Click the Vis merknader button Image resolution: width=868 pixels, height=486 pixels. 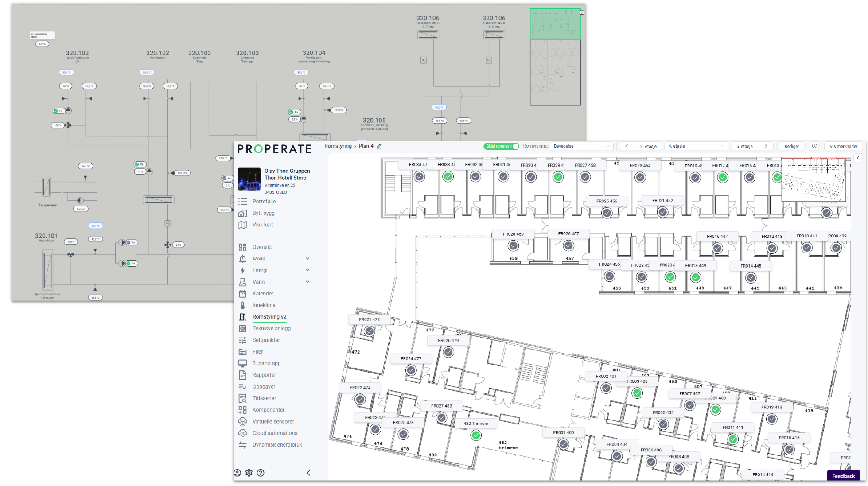coord(843,146)
